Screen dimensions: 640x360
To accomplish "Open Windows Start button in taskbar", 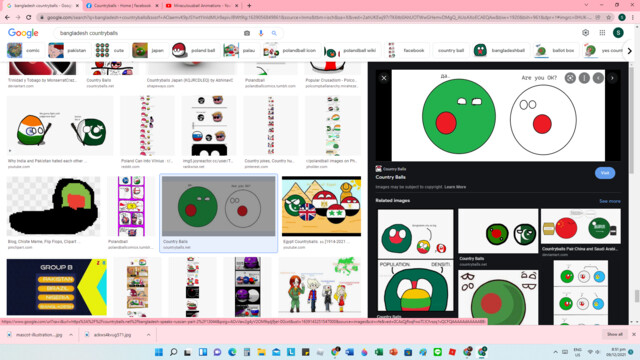I will pos(159,352).
